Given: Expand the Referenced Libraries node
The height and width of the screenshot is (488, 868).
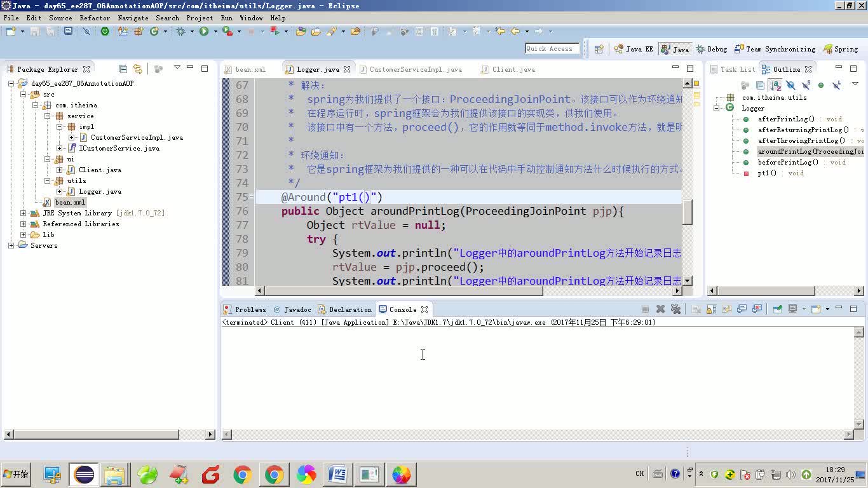Looking at the screenshot, I should (24, 224).
